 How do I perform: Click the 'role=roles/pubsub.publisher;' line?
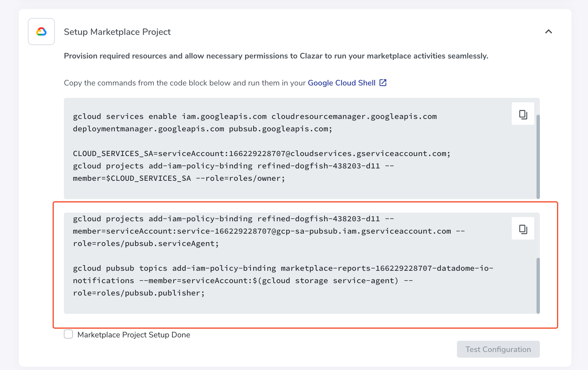point(139,293)
